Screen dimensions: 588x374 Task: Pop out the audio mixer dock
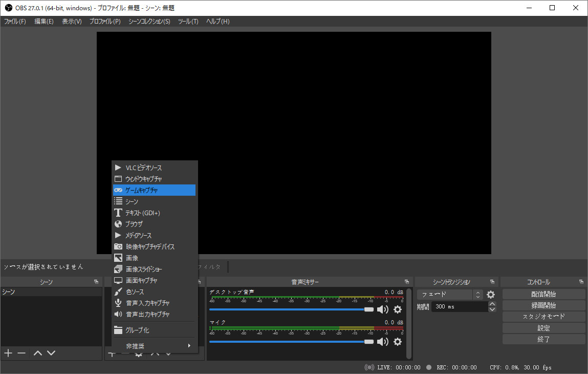(407, 282)
